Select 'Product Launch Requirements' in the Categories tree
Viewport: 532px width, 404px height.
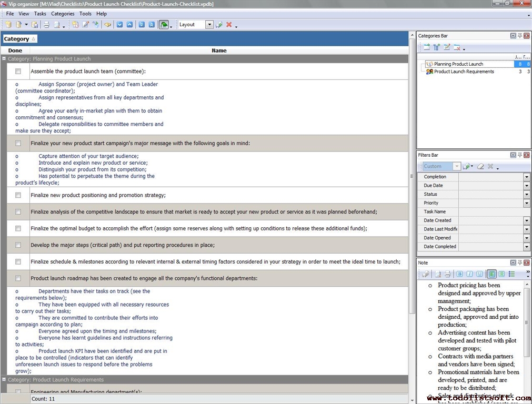tap(464, 72)
